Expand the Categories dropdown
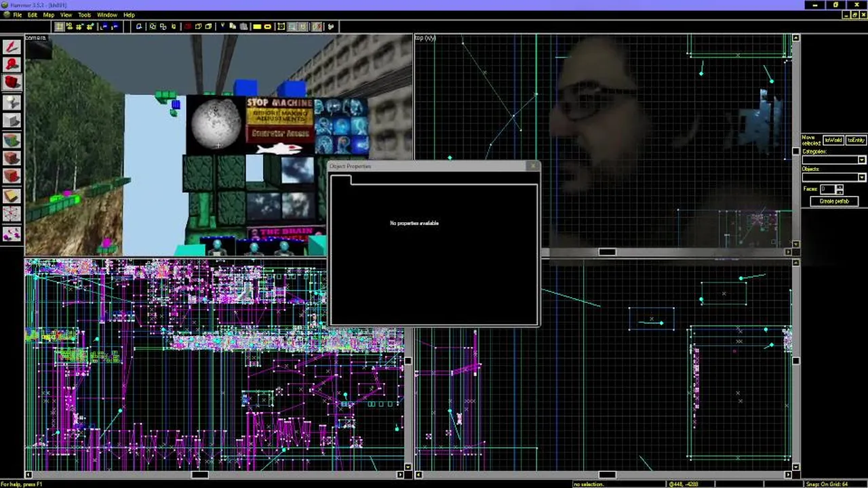The height and width of the screenshot is (488, 868). click(x=862, y=160)
